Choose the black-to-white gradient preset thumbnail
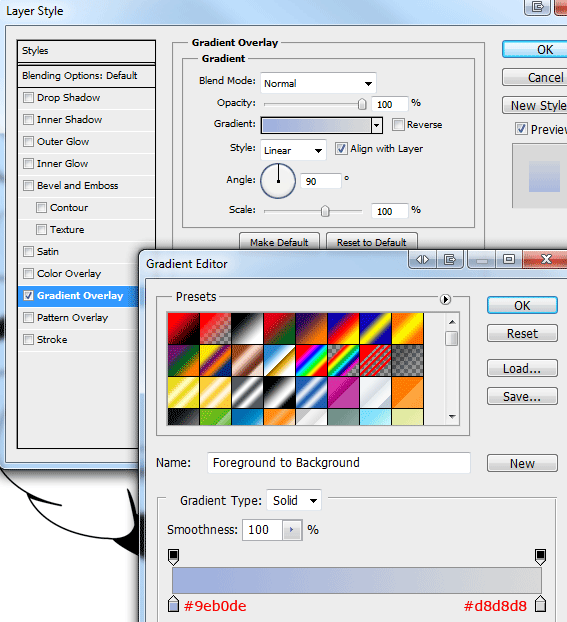The width and height of the screenshot is (567, 622). 247,328
